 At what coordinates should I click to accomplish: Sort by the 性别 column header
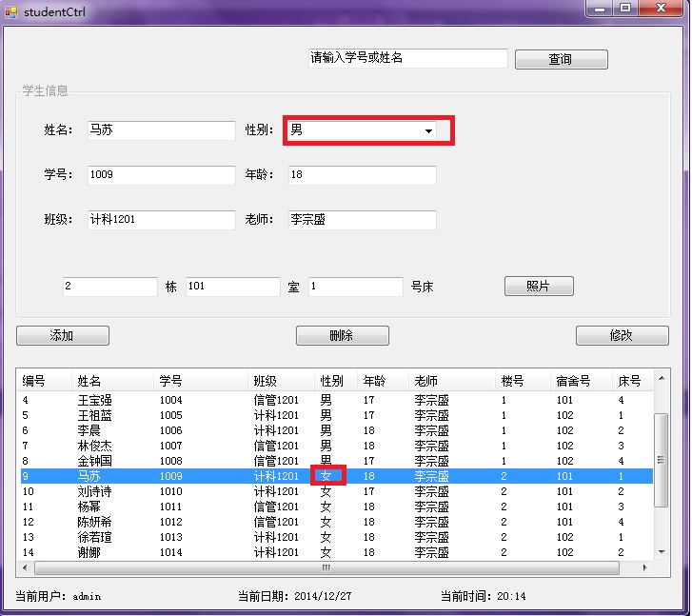coord(336,381)
